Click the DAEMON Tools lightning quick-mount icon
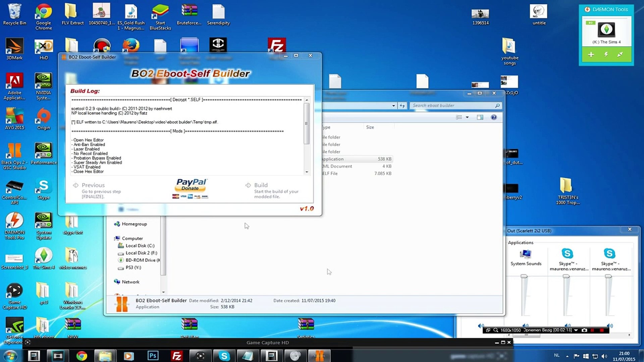 606,54
